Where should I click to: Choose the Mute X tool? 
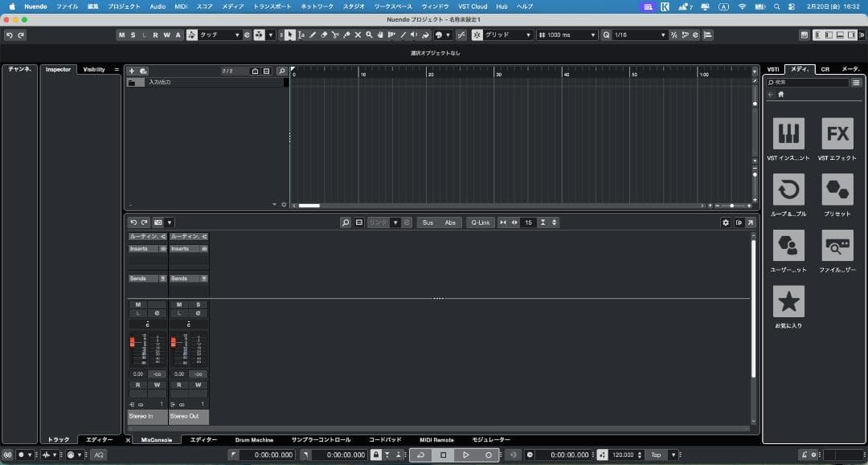pyautogui.click(x=358, y=35)
